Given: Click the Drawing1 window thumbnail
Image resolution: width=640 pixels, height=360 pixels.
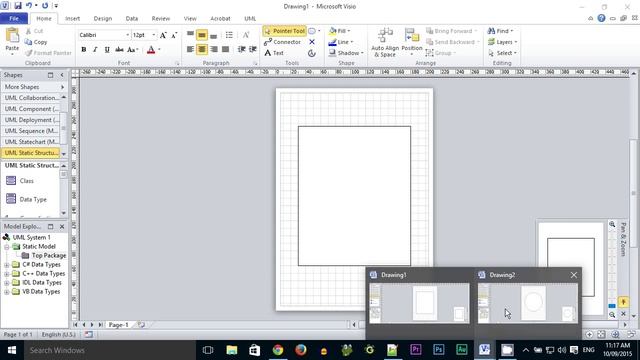Looking at the screenshot, I should 419,303.
